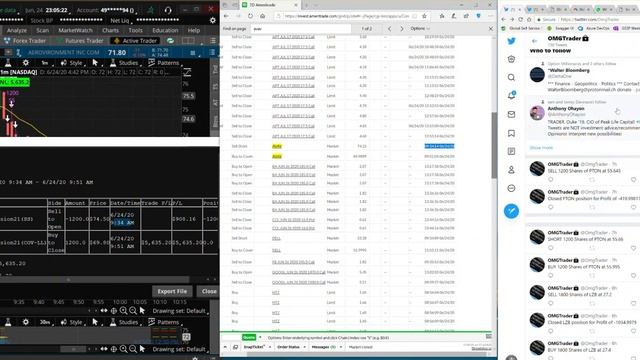Open the chart grid layout selector
Screen dimensions: 640x360
pos(188,41)
